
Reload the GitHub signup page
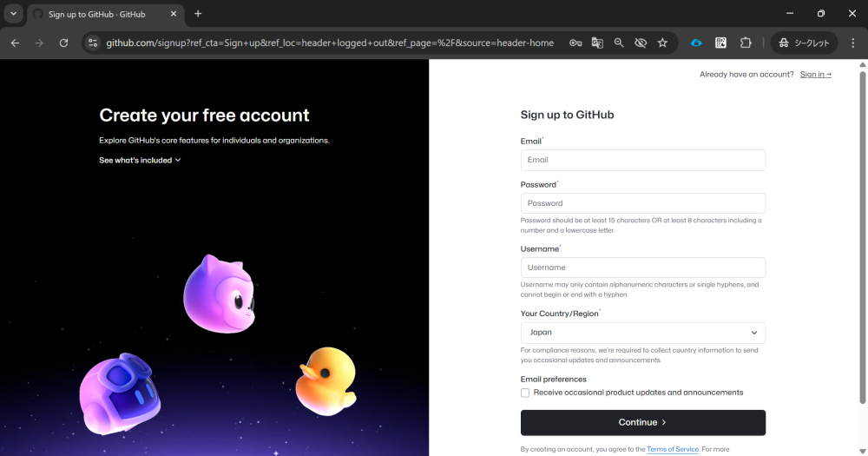point(63,43)
